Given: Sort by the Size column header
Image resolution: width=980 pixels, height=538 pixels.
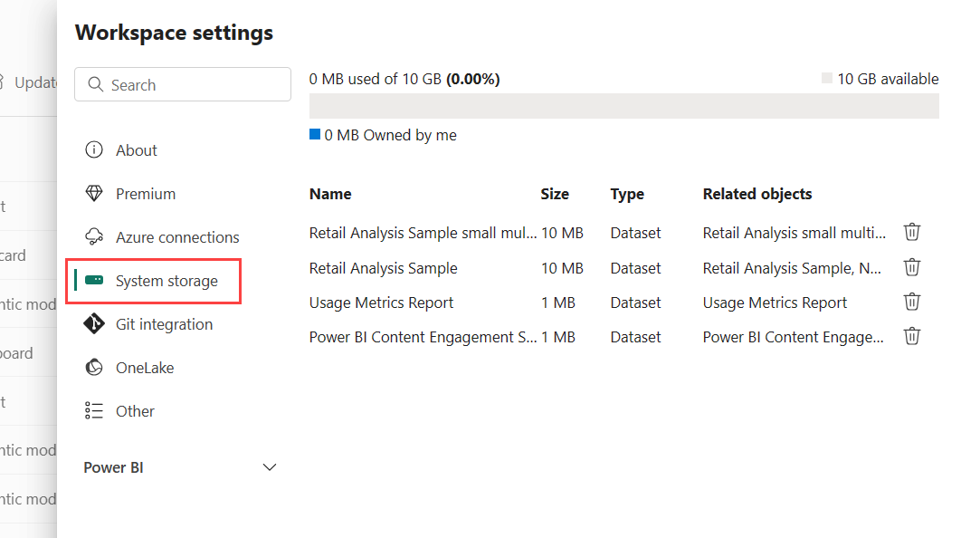Looking at the screenshot, I should [x=555, y=194].
